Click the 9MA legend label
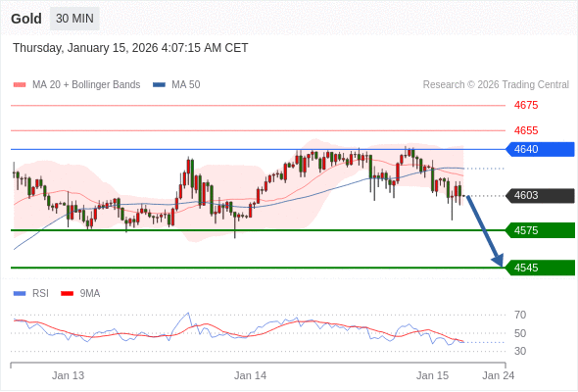Viewport: 578px width, 392px height. click(x=90, y=294)
